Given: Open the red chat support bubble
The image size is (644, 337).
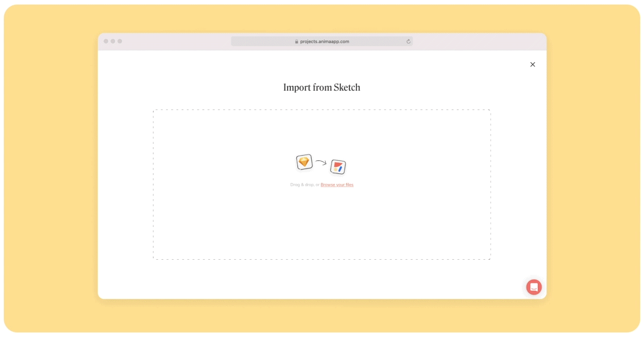Looking at the screenshot, I should pos(533,287).
